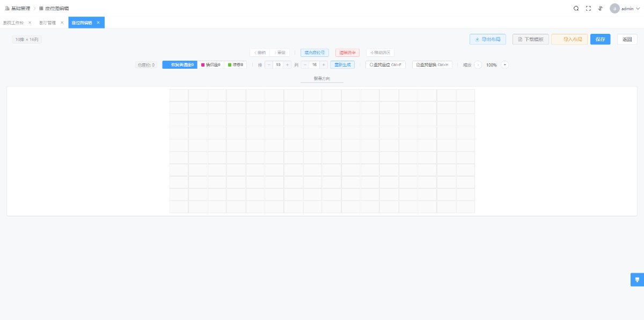Image resolution: width=644 pixels, height=320 pixels.
Task: Click the row count field showing 10
Action: [x=278, y=65]
